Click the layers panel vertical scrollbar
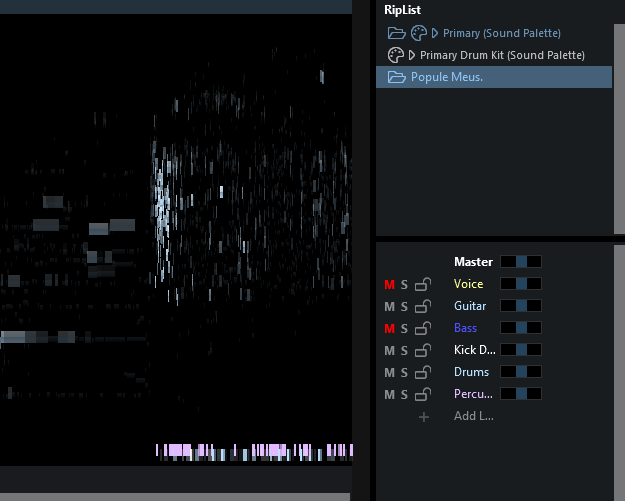This screenshot has width=625, height=501. [619, 373]
